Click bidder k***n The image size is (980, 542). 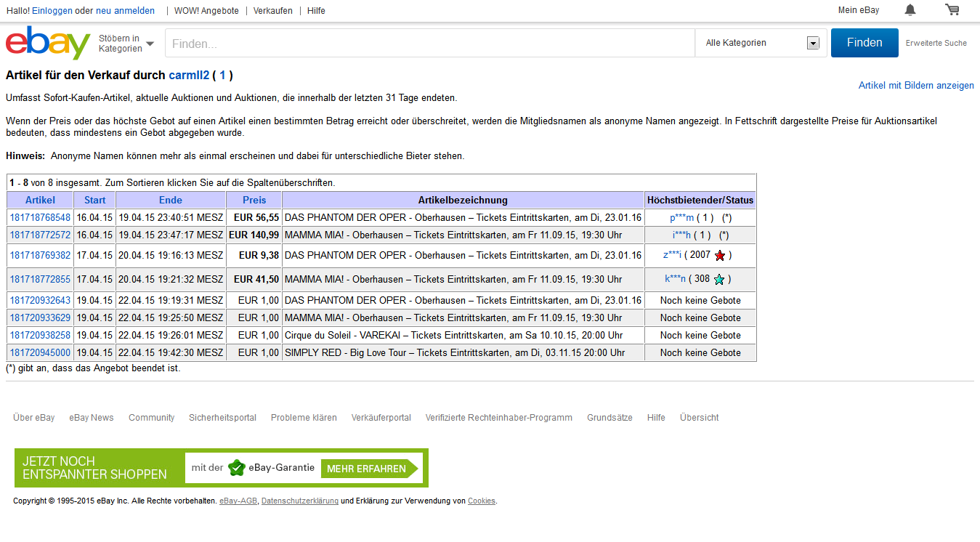(x=675, y=279)
